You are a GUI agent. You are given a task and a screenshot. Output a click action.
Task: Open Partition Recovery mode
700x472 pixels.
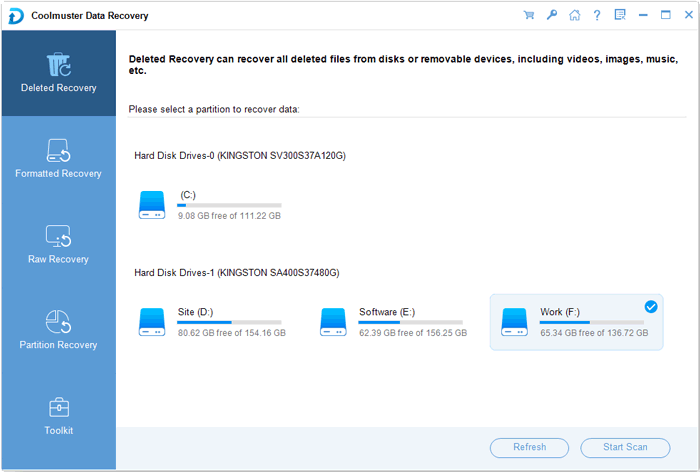[59, 331]
